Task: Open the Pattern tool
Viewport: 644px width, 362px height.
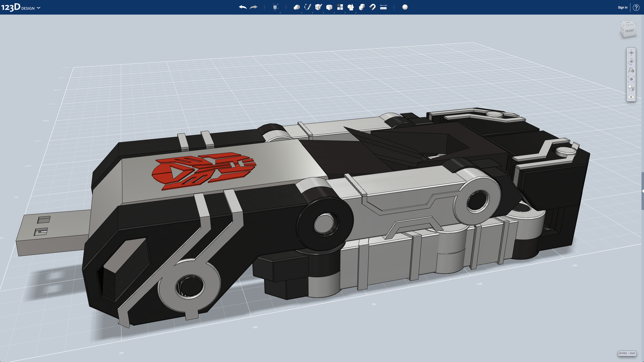Action: coord(340,7)
